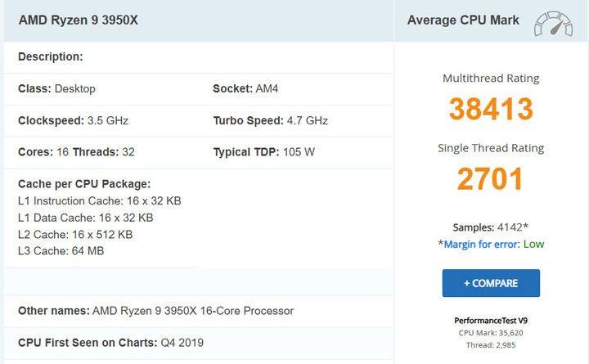This screenshot has width=589, height=364.
Task: Click the Typical TDP 105 W entry
Action: tap(263, 152)
